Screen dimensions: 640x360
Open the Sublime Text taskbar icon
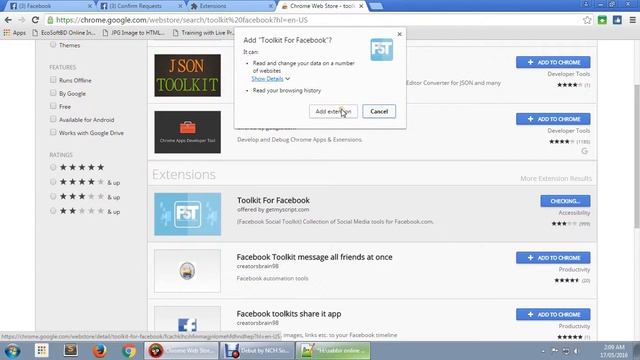[71, 350]
